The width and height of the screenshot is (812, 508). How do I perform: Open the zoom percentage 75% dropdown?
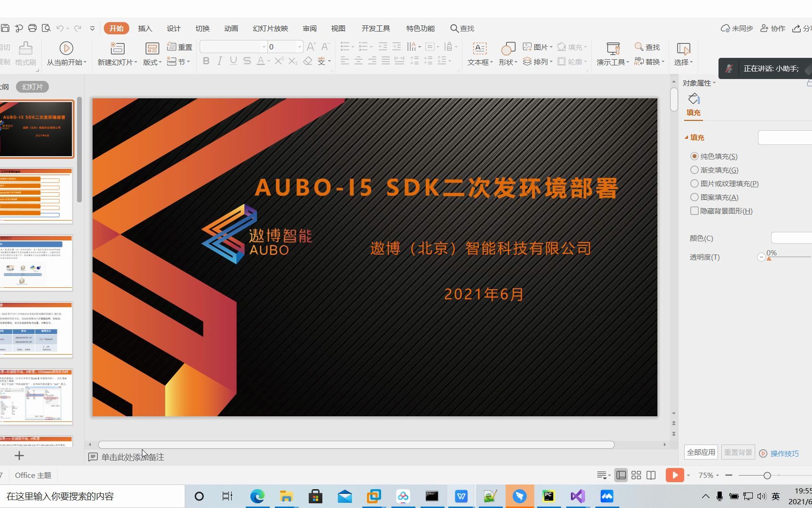709,475
